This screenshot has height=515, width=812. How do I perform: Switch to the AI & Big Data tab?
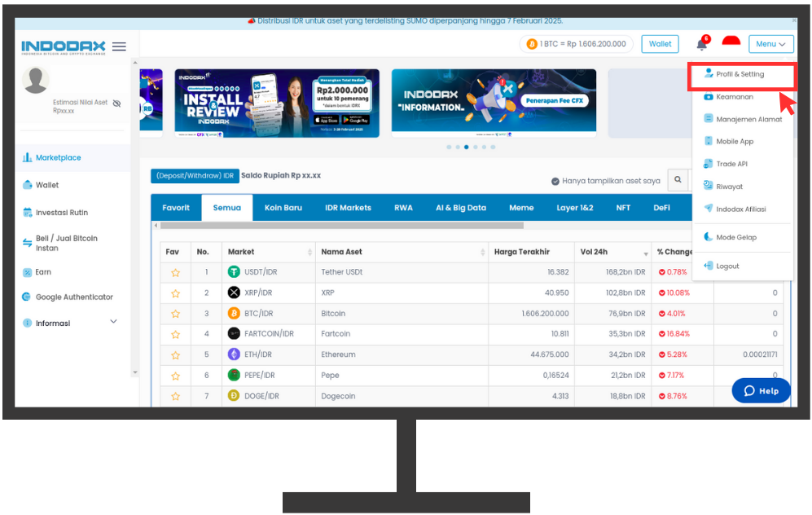(461, 208)
